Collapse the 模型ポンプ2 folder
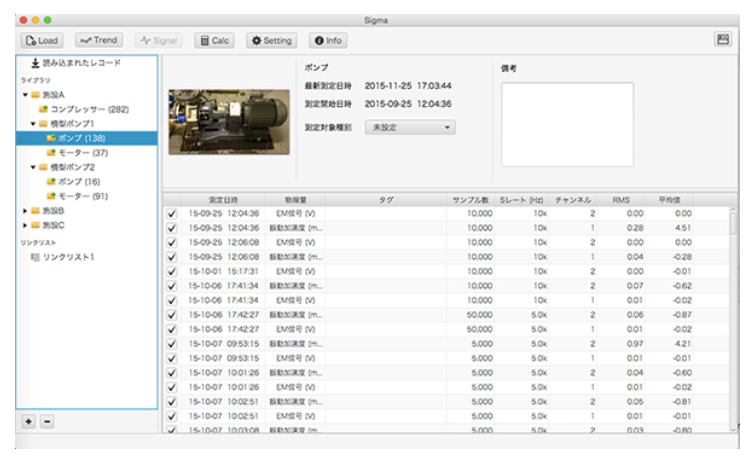Viewport: 752px width, 463px height. point(32,168)
